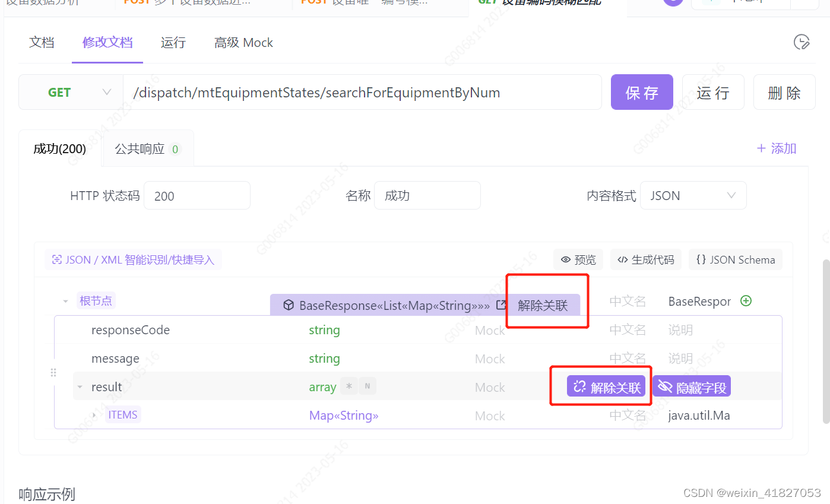Grab the drag handle left of result row
This screenshot has height=504, width=830.
[53, 373]
